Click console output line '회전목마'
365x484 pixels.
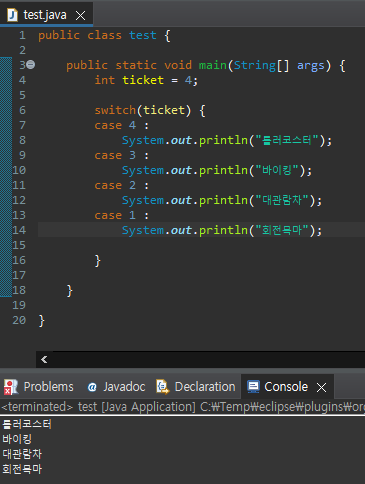click(22, 469)
